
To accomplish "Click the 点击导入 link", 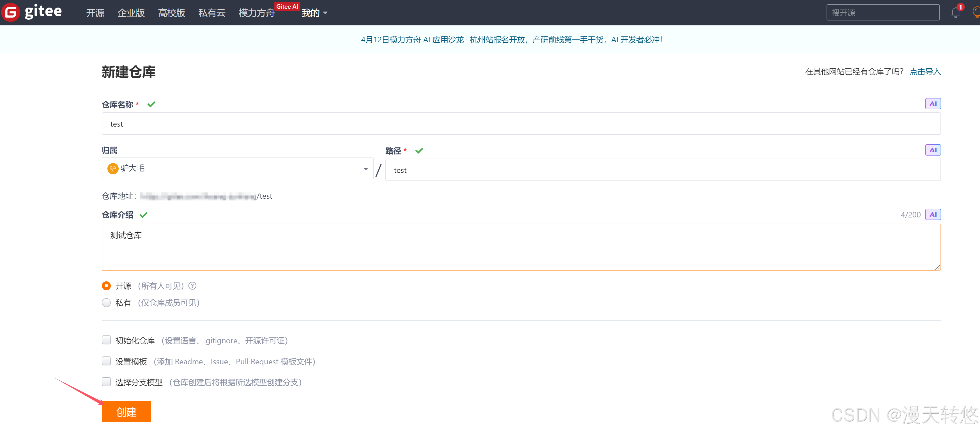I will (x=925, y=71).
